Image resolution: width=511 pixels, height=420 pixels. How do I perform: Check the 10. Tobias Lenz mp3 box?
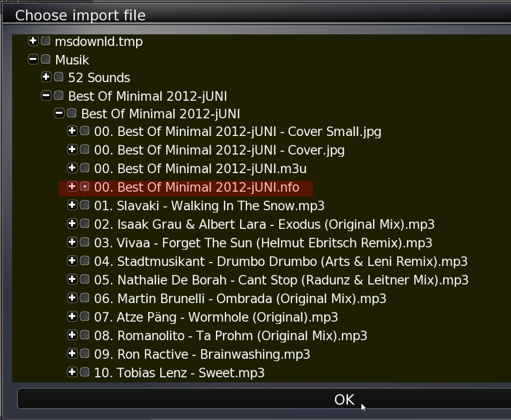[x=85, y=372]
